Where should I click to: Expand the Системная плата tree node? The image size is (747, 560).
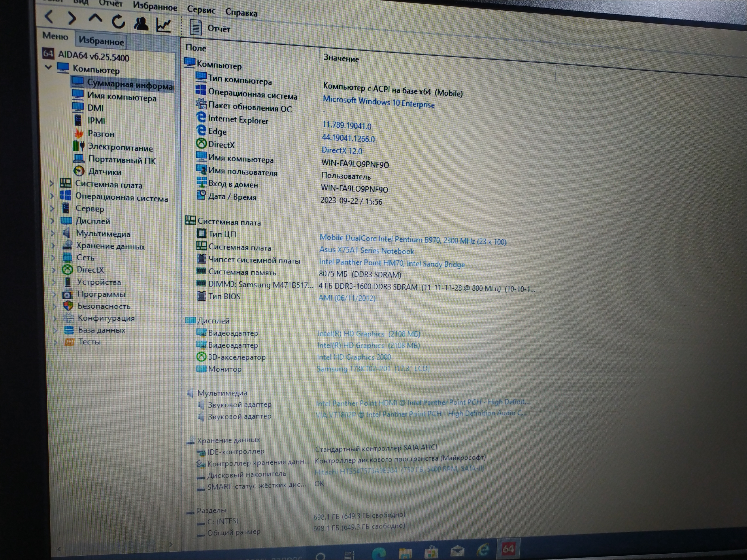(x=51, y=183)
